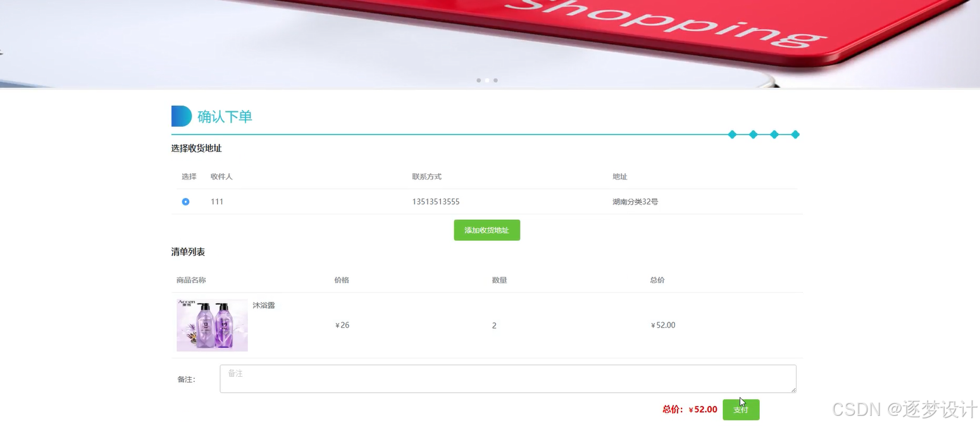Click the 备注: field label
The image size is (980, 426).
[x=187, y=379]
